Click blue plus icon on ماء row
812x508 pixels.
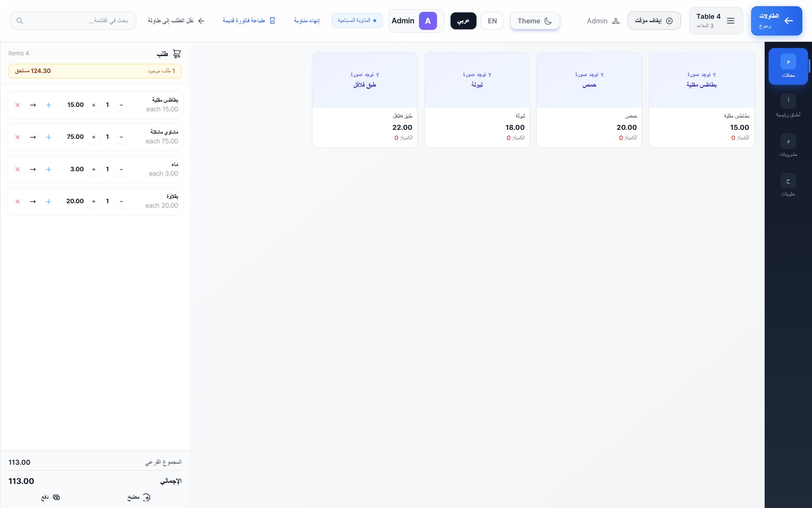point(48,169)
